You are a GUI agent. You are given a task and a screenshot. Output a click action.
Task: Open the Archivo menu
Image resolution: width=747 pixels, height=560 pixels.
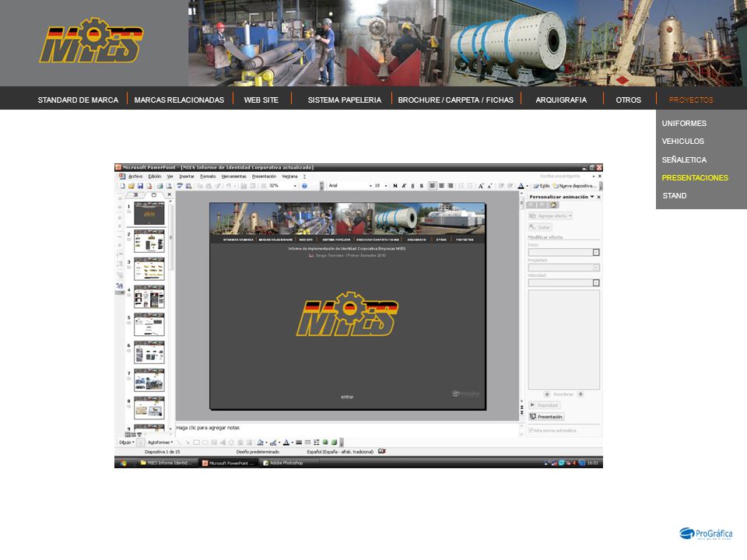click(x=135, y=177)
